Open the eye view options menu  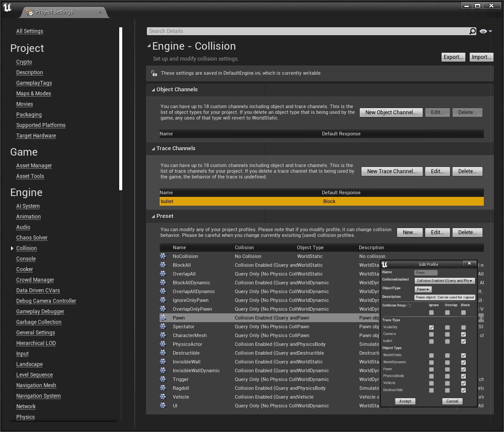click(x=486, y=31)
